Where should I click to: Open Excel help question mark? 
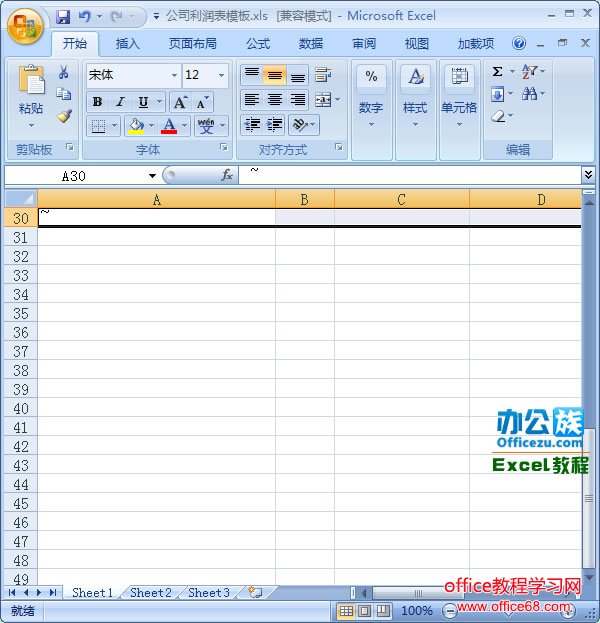coord(519,43)
